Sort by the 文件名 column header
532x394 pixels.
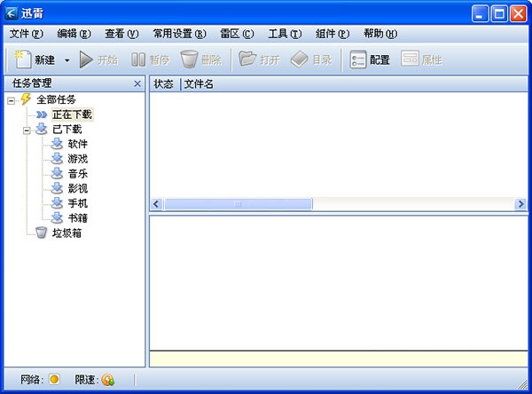199,84
